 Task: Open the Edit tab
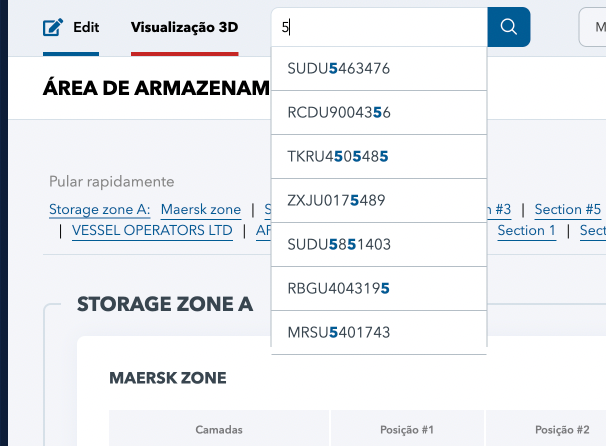(71, 27)
